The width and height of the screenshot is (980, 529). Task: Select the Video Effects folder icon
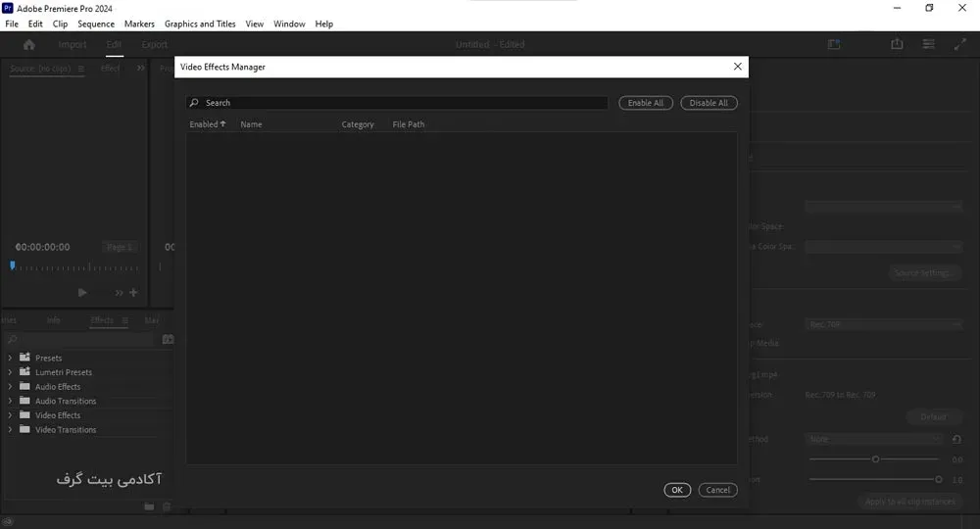pyautogui.click(x=25, y=414)
